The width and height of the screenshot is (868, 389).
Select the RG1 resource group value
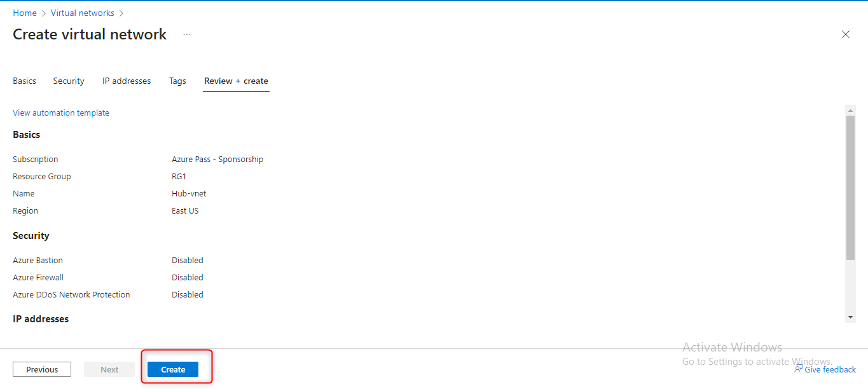[179, 176]
